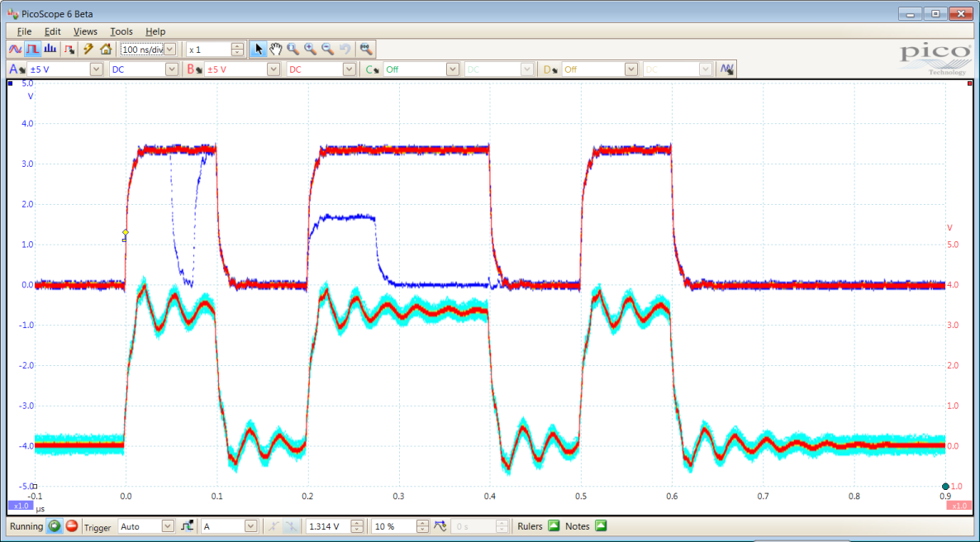Screen dimensions: 980x542
Task: Click the trigger threshold 1.314 V field
Action: (327, 525)
